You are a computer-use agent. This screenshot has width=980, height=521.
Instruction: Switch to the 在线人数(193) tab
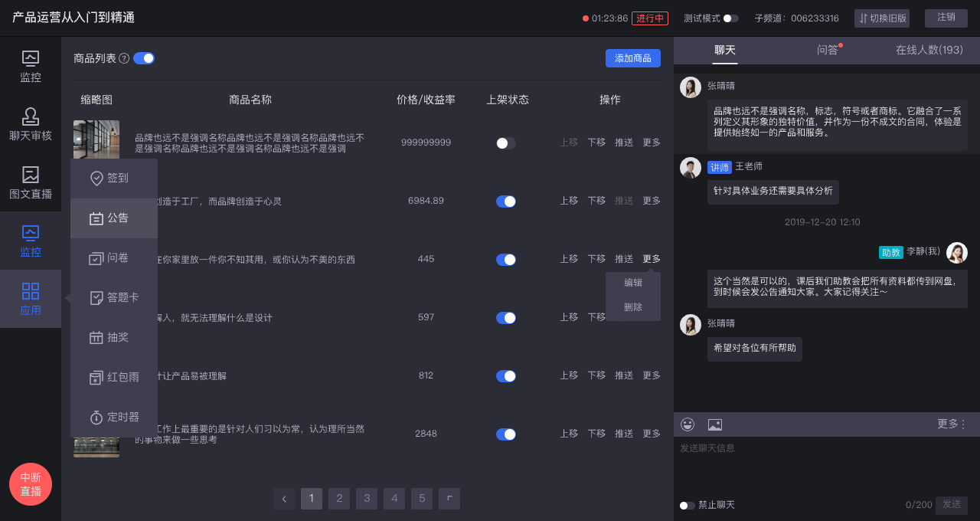coord(929,51)
